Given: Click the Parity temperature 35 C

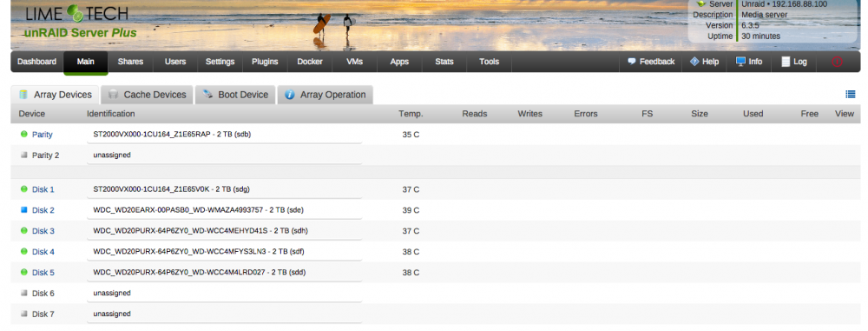Looking at the screenshot, I should tap(411, 134).
